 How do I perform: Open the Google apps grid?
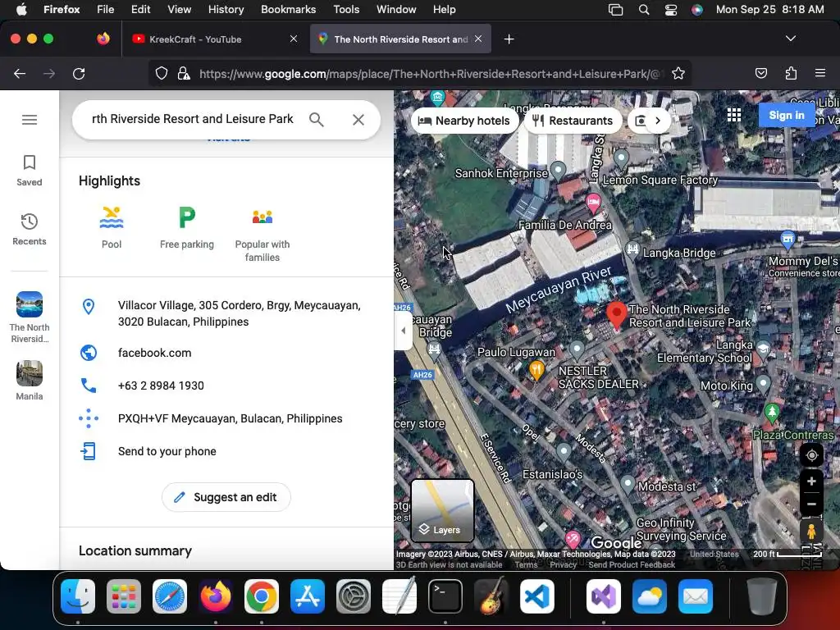pos(734,115)
